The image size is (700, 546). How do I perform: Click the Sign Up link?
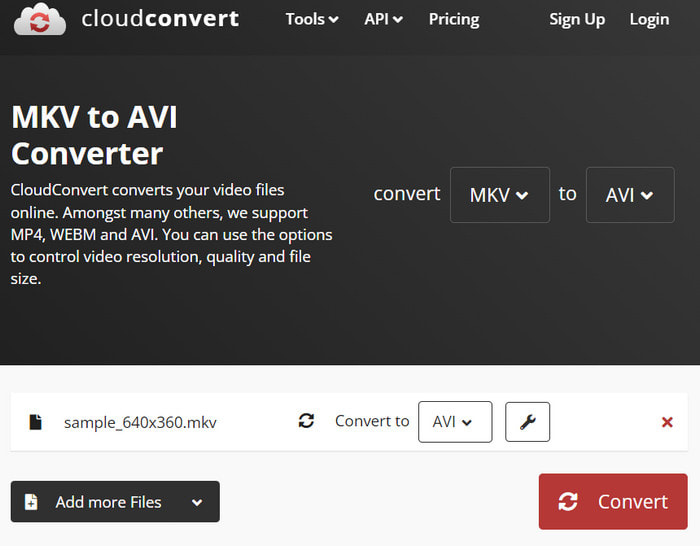click(x=577, y=19)
